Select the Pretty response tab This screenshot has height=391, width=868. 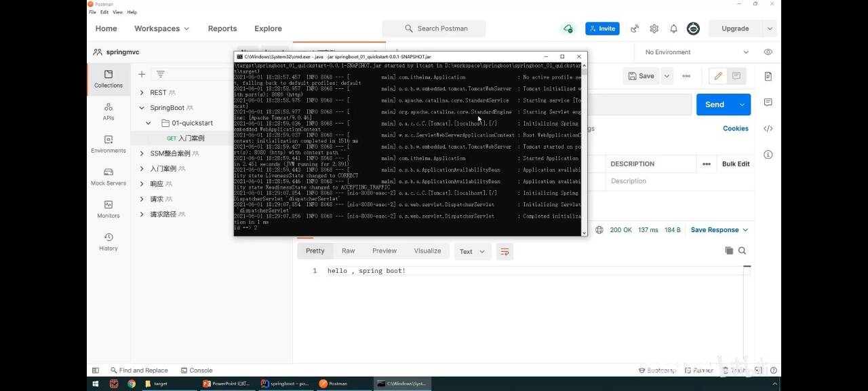click(315, 251)
